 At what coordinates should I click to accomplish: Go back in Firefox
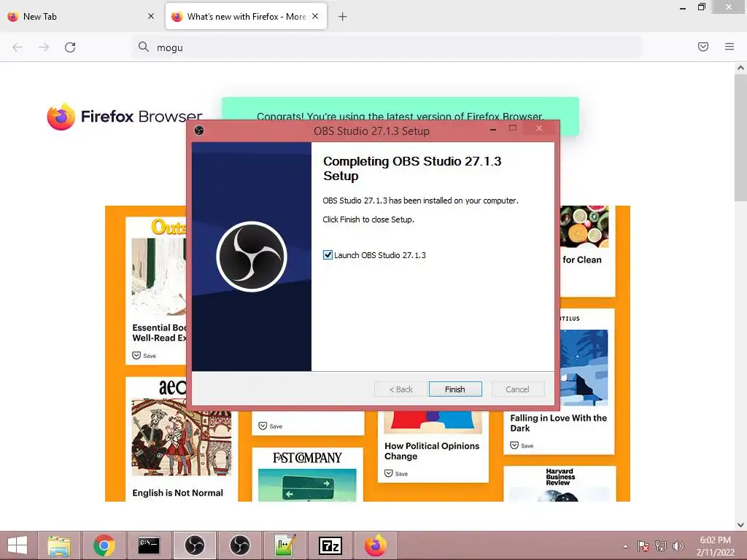click(18, 47)
